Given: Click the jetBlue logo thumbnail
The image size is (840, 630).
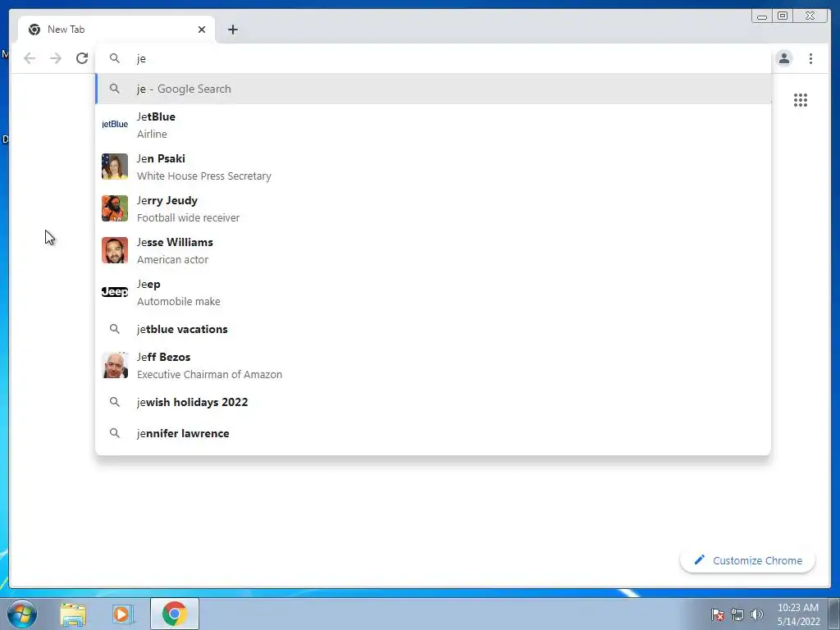Looking at the screenshot, I should pyautogui.click(x=115, y=125).
